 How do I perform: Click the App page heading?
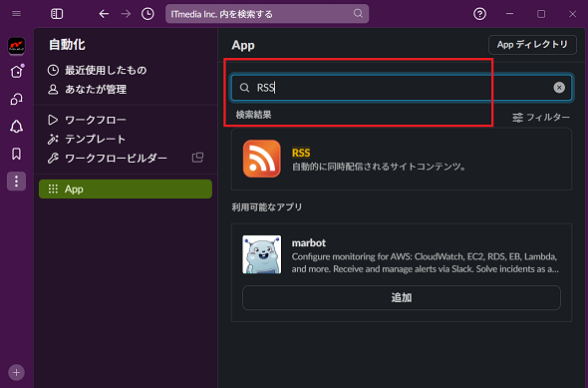[243, 46]
